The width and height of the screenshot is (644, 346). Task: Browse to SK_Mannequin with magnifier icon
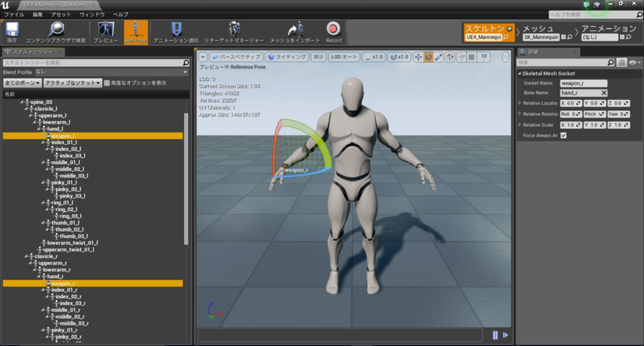pos(570,37)
